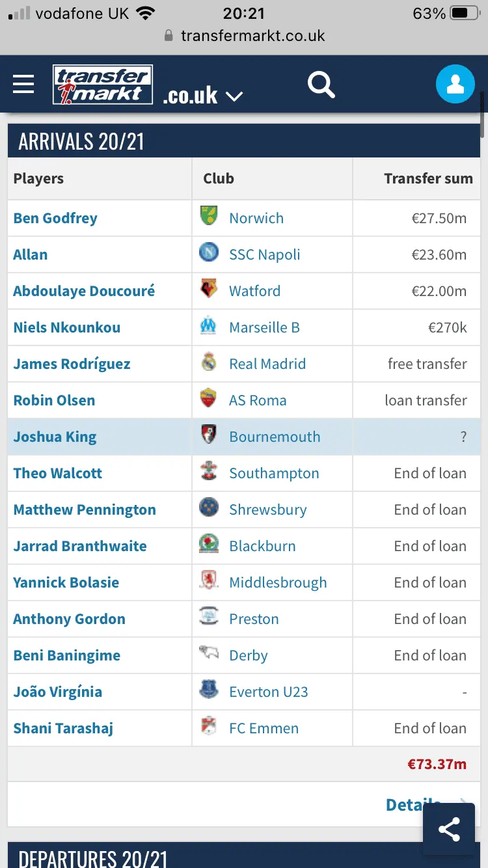The height and width of the screenshot is (868, 488).
Task: Select the Joshua King player link
Action: pos(55,437)
